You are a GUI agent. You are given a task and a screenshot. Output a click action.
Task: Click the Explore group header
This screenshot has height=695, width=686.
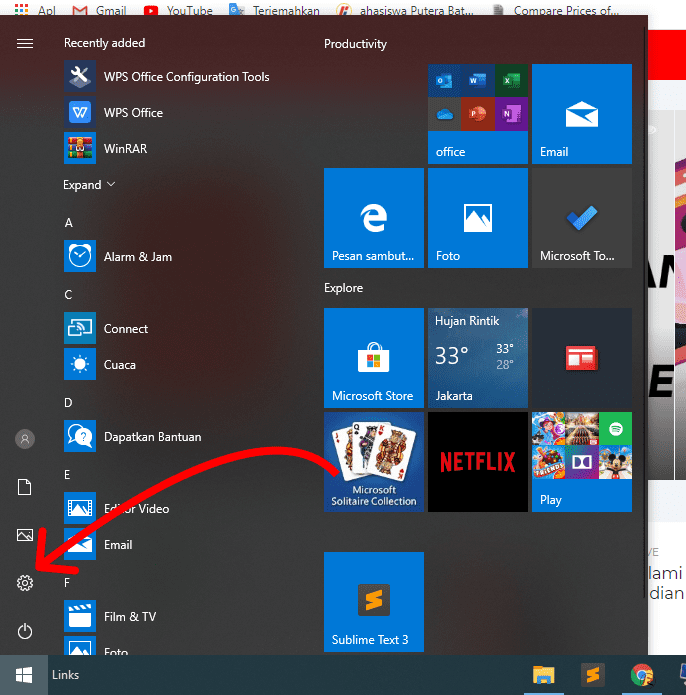[x=343, y=288]
